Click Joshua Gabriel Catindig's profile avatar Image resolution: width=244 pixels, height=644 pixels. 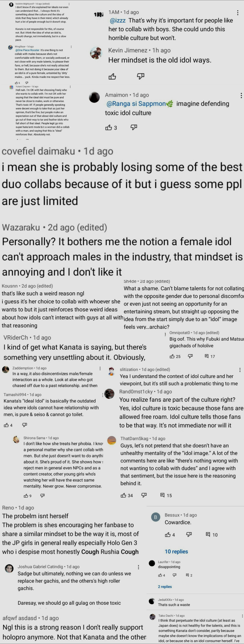tap(9, 568)
